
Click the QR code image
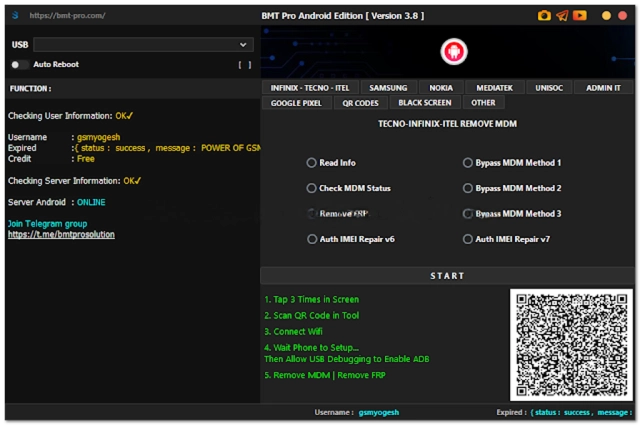tap(571, 345)
